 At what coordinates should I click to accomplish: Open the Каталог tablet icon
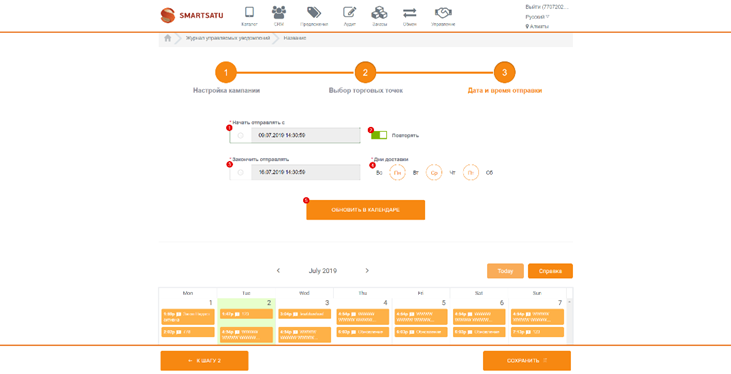(x=249, y=13)
